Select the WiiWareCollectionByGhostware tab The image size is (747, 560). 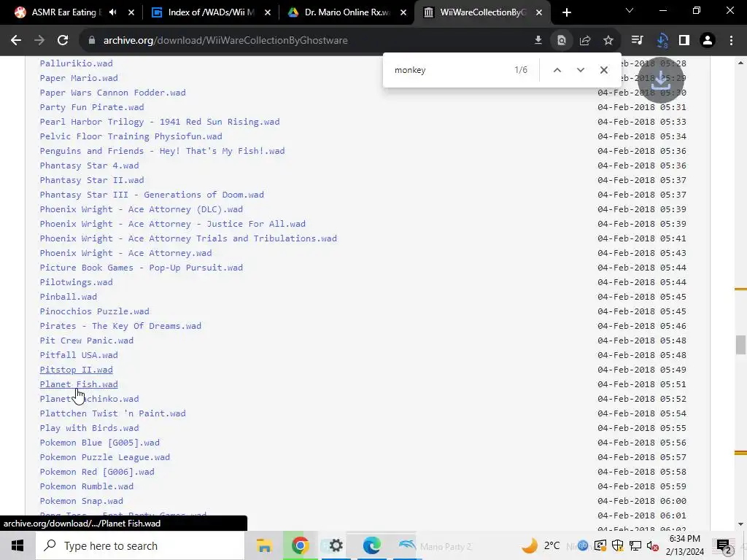click(x=483, y=12)
